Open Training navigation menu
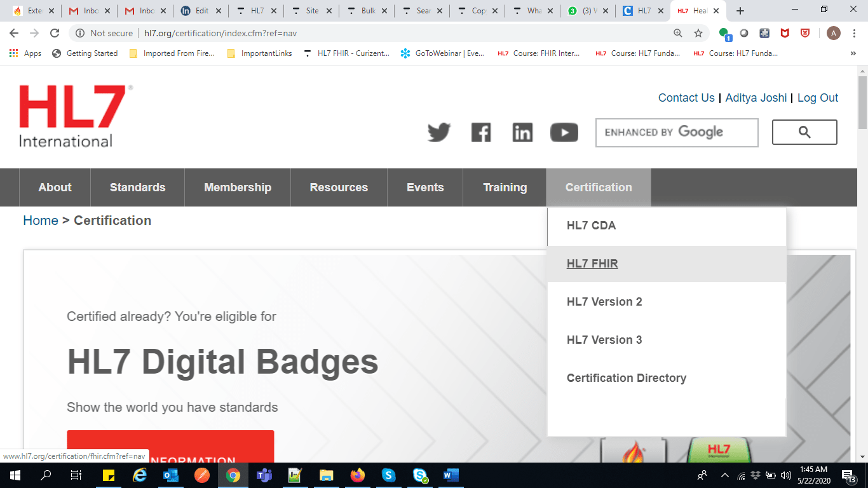This screenshot has height=488, width=868. 505,187
